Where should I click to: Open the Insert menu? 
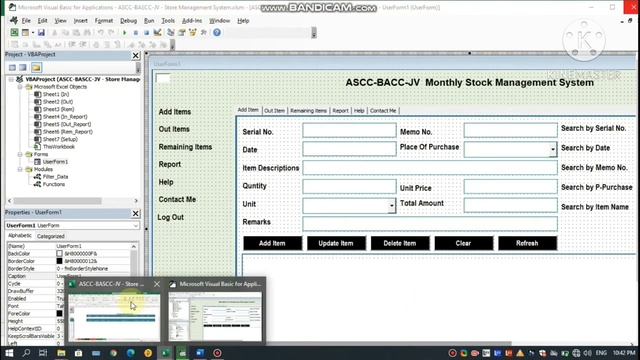pos(80,20)
